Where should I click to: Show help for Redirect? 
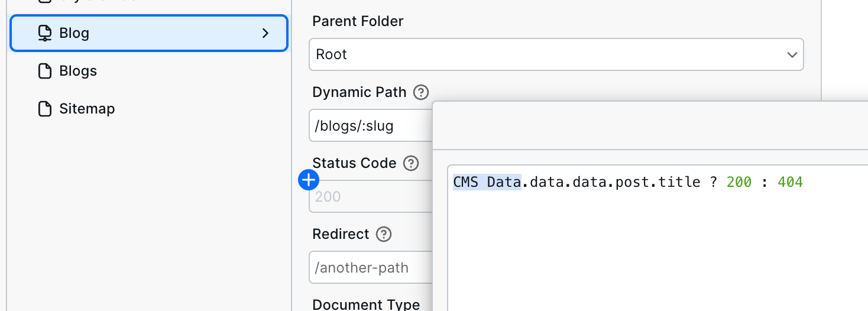(x=384, y=234)
